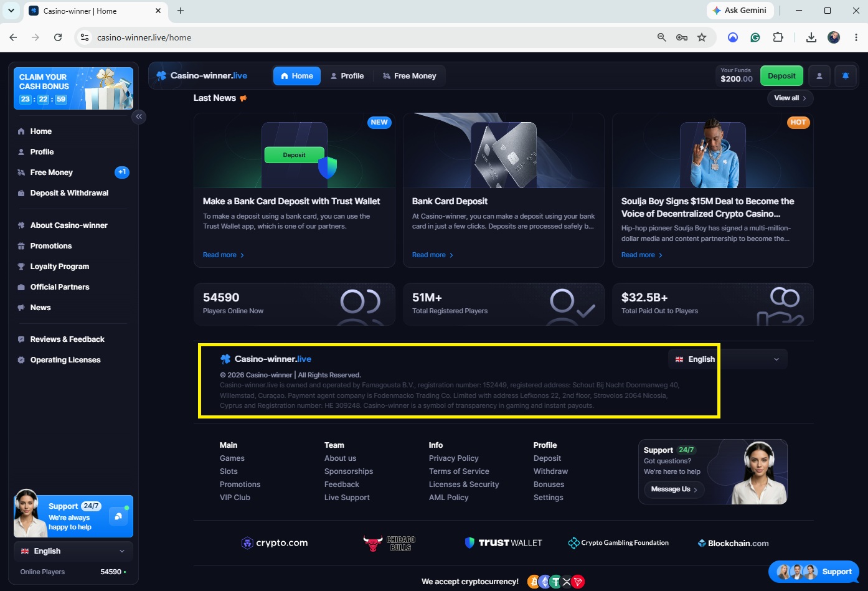This screenshot has width=868, height=591.
Task: Open Chrome extensions puzzle icon
Action: click(x=778, y=37)
